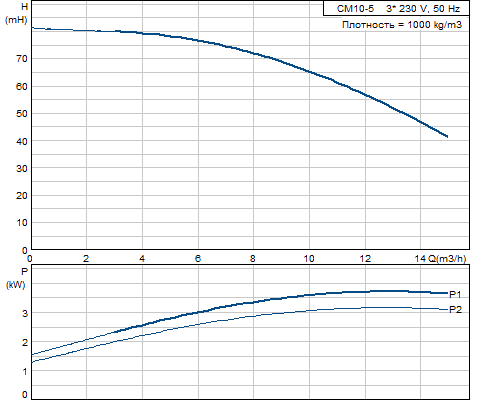Click the flow axis value 8
Image resolution: width=500 pixels, height=400 pixels.
click(x=253, y=259)
